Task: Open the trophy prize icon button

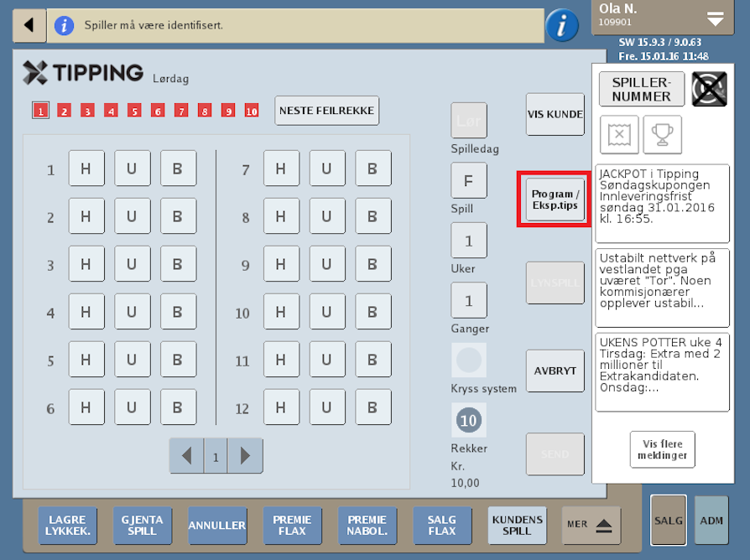Action: pyautogui.click(x=663, y=135)
